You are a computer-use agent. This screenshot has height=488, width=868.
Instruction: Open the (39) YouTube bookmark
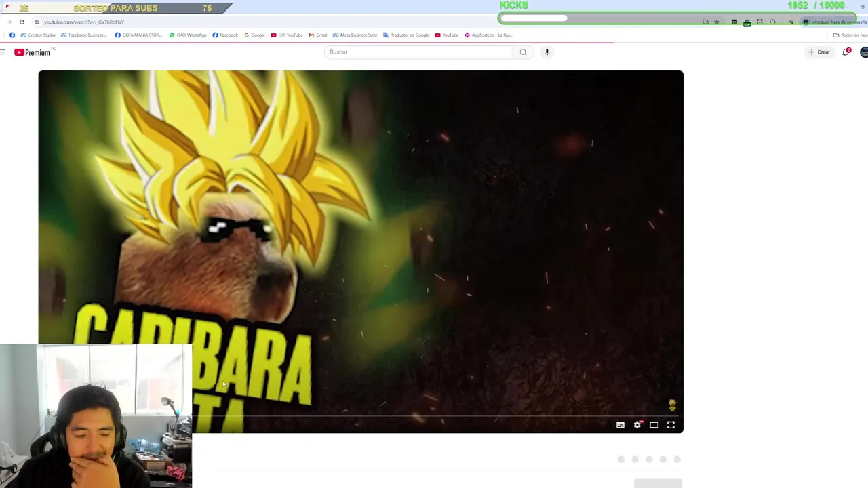tap(287, 35)
